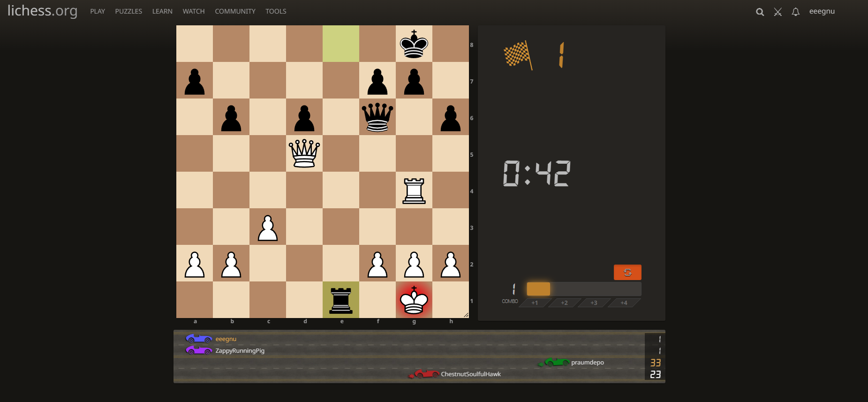Open the PLAY menu

click(98, 11)
